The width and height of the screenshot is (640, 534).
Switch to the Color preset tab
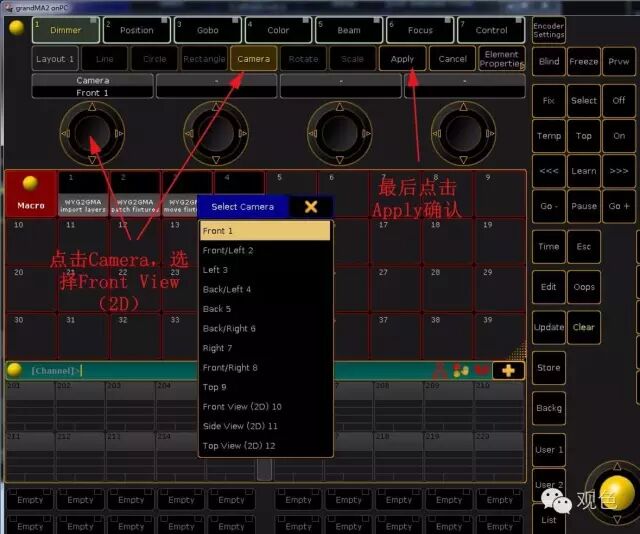[x=278, y=30]
